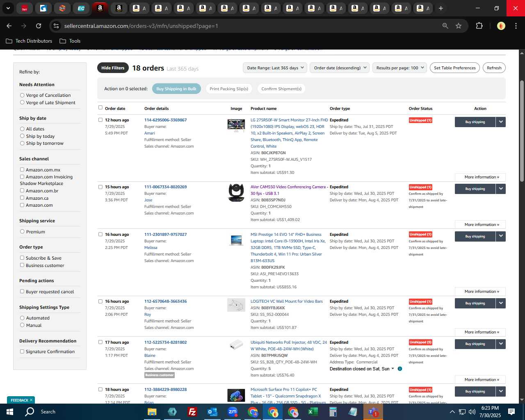Open Microsoft Teams from the taskbar
The width and height of the screenshot is (525, 420).
coord(373,412)
